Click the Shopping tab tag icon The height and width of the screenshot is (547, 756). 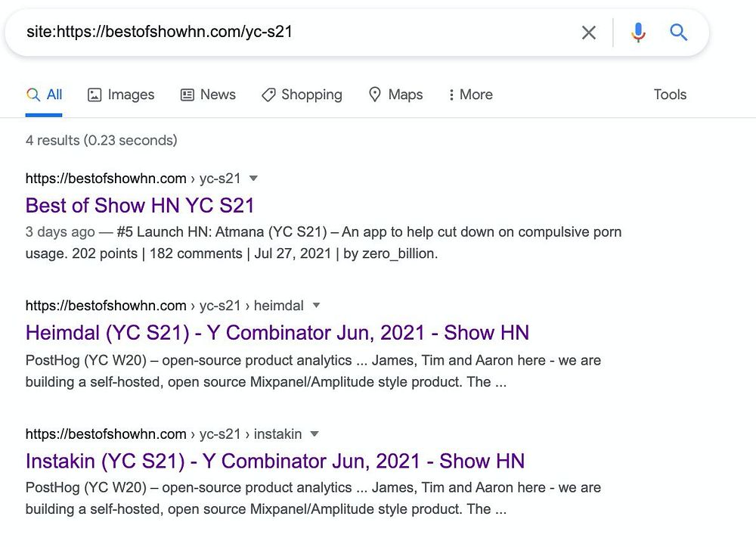coord(268,95)
